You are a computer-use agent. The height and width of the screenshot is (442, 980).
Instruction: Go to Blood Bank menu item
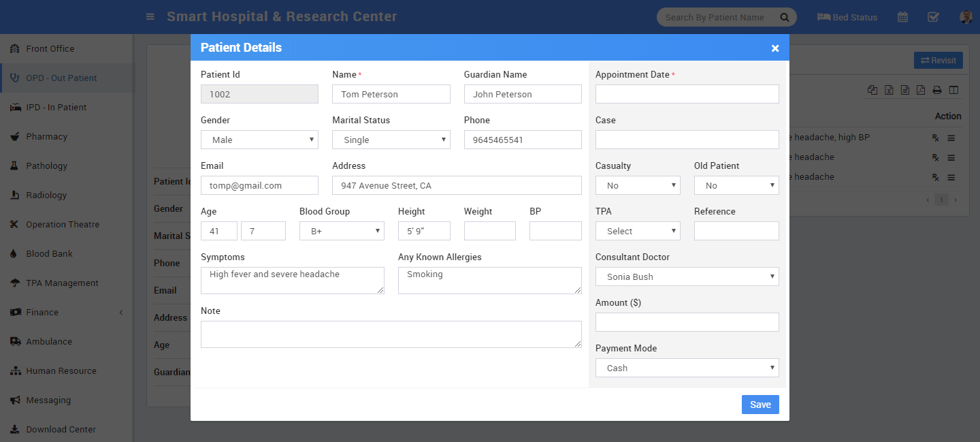coord(49,253)
